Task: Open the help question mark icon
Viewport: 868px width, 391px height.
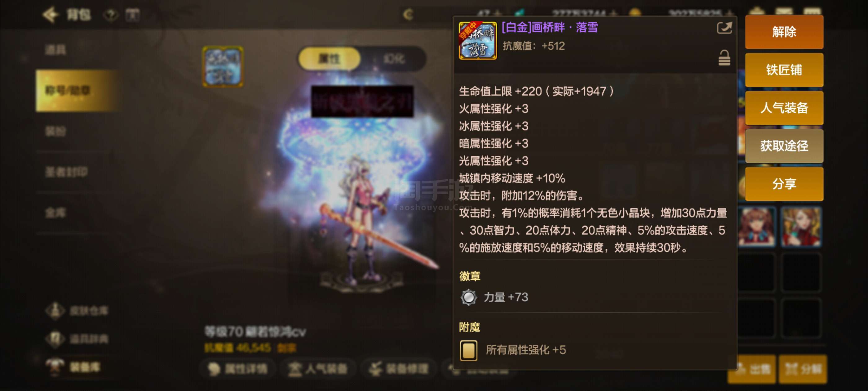Action: click(111, 15)
